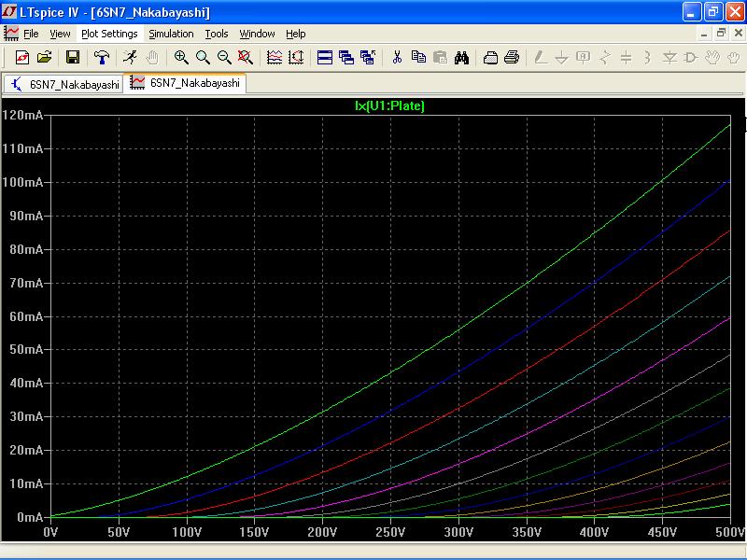
Task: Zoom full extents with crossed magnifier
Action: coord(246,58)
